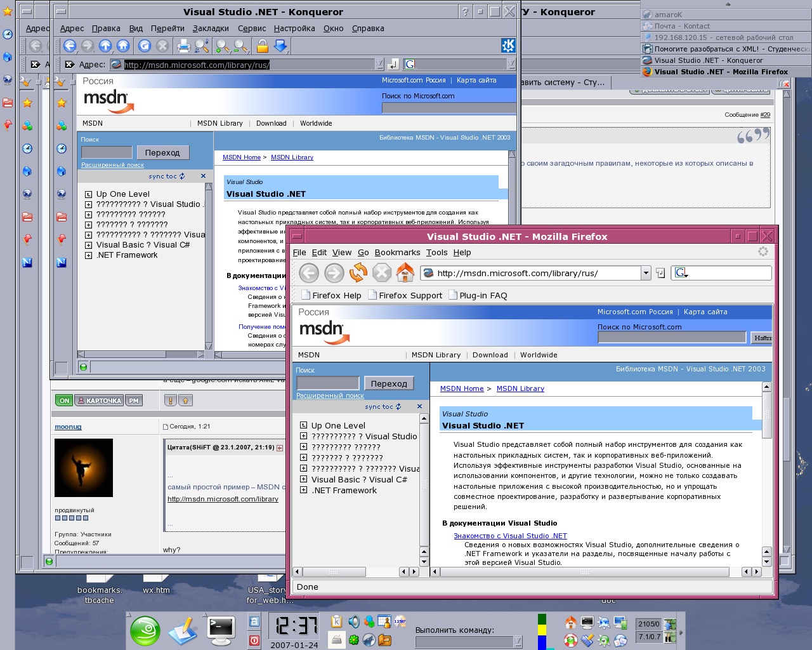Close the toc panel with the x in Firefox
This screenshot has height=650, width=812.
(x=419, y=406)
